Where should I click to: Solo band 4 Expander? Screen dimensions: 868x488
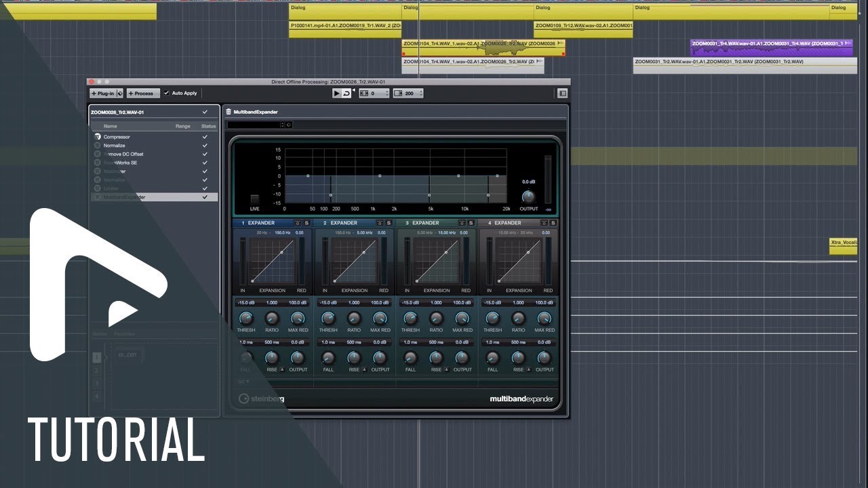(553, 223)
